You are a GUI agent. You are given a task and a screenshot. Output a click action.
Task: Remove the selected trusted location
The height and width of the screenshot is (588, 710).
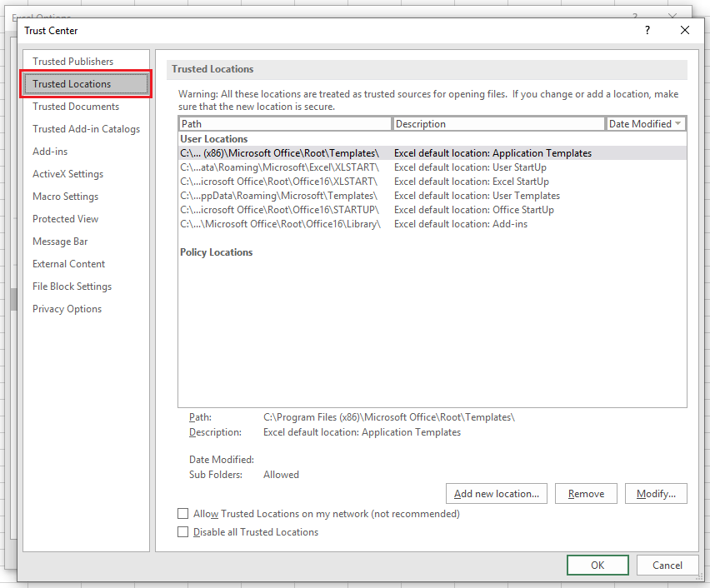coord(586,493)
